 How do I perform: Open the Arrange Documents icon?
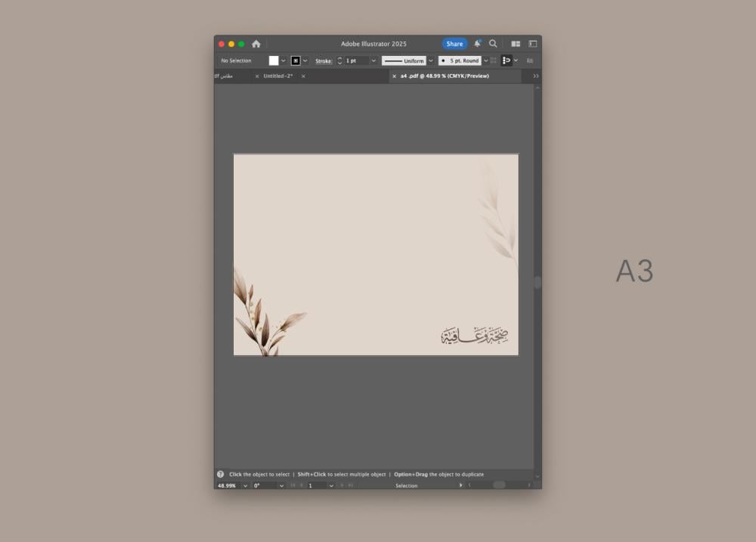pyautogui.click(x=516, y=44)
